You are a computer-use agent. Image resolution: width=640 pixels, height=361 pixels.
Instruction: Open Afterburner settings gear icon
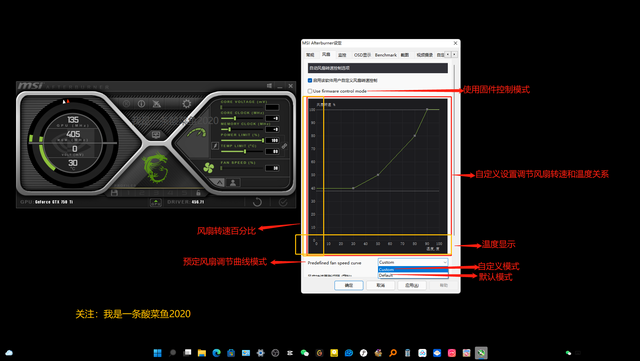pyautogui.click(x=187, y=104)
